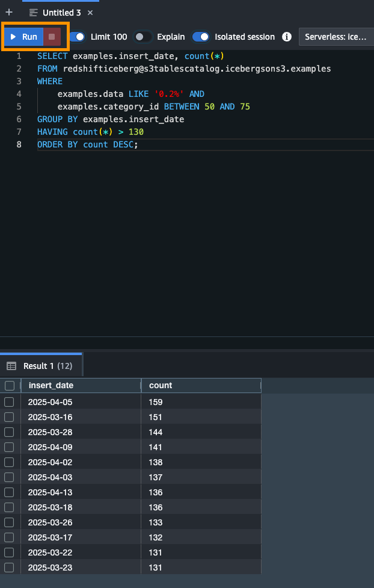Click the FROM redshifticeberg line in editor
The height and width of the screenshot is (588, 374).
(184, 69)
